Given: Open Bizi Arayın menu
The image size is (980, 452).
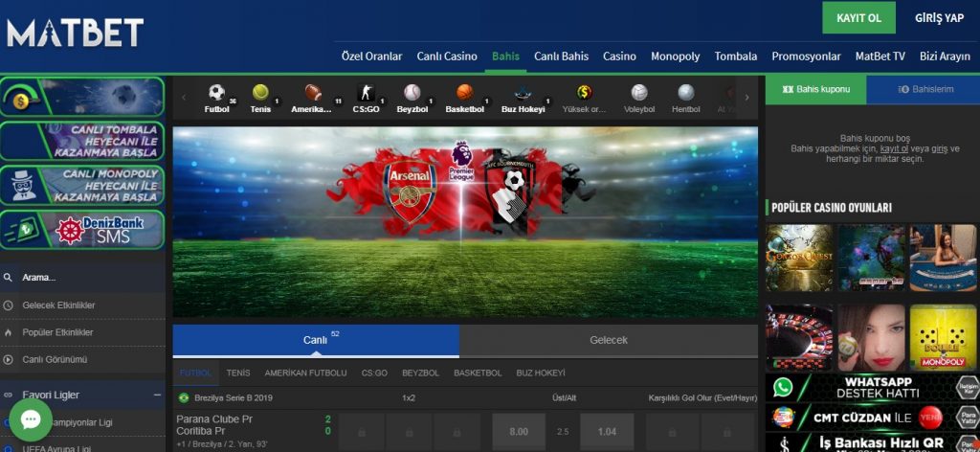Looking at the screenshot, I should point(945,56).
